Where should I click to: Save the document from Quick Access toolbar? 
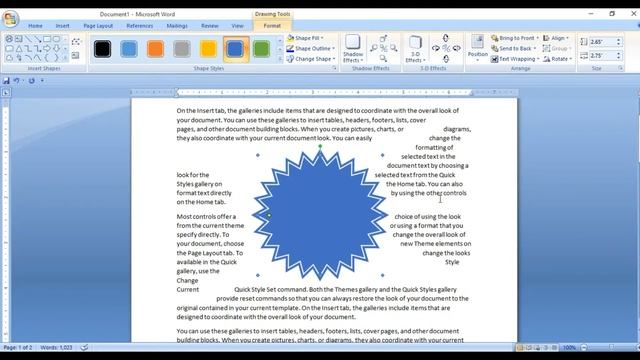(6, 81)
